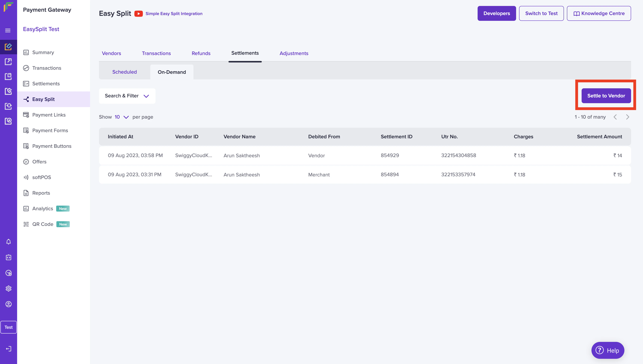Switch to the Vendors tab
Image resolution: width=643 pixels, height=364 pixels.
point(111,53)
